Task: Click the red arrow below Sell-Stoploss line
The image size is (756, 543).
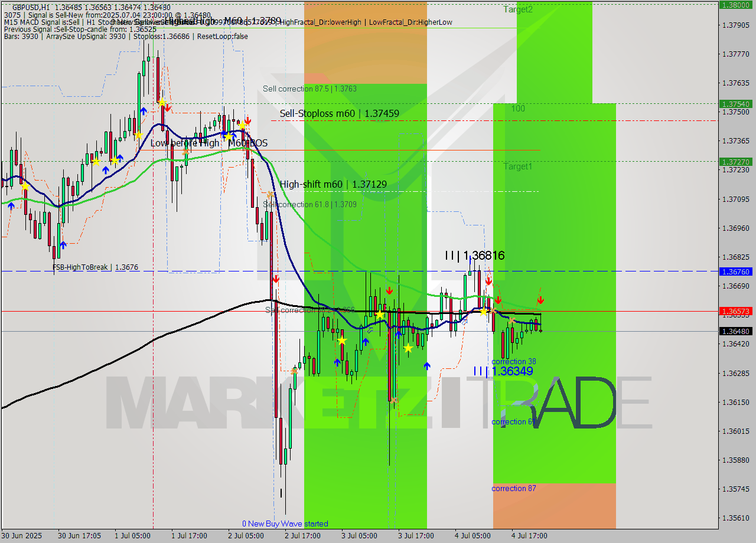Action: pyautogui.click(x=247, y=120)
